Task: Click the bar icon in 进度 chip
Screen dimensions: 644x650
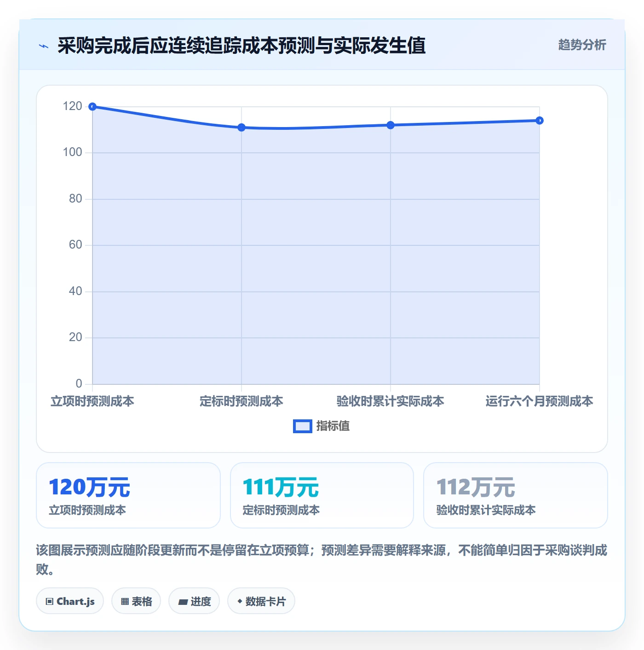Action: pyautogui.click(x=183, y=602)
